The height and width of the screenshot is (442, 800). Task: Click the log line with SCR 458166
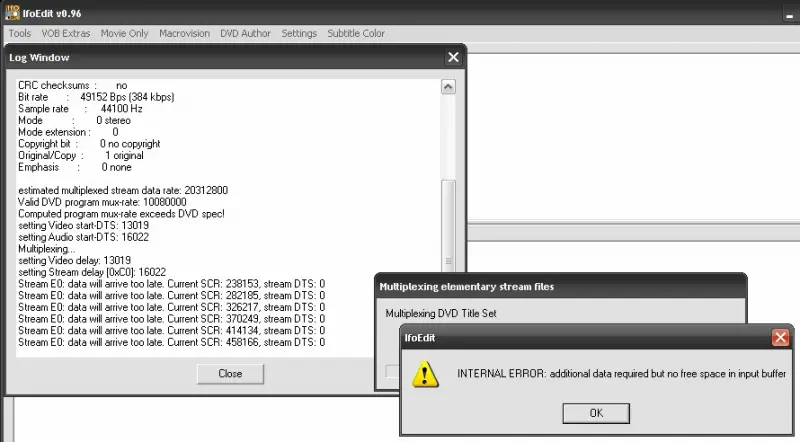(171, 343)
